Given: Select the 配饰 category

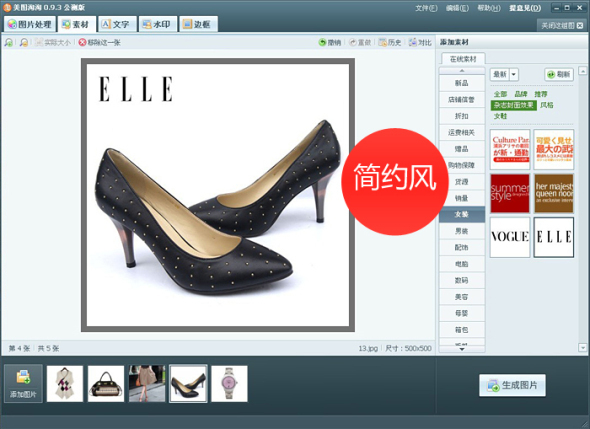Looking at the screenshot, I should pyautogui.click(x=462, y=247).
